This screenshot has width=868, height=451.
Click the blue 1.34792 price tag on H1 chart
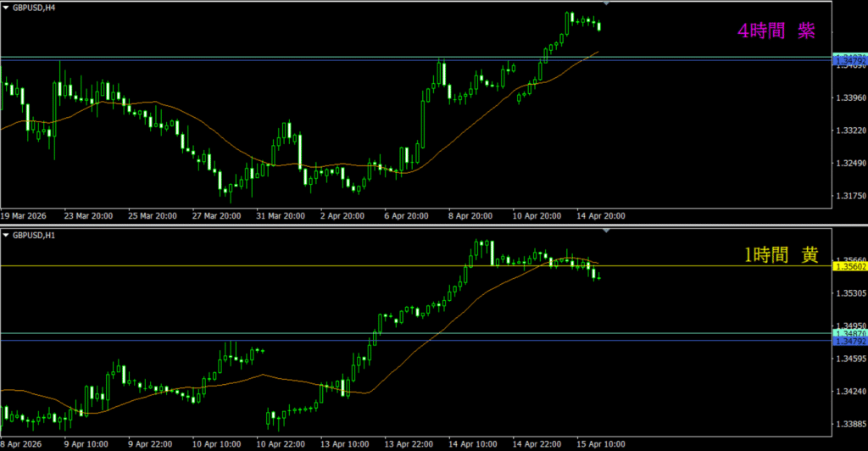click(850, 342)
